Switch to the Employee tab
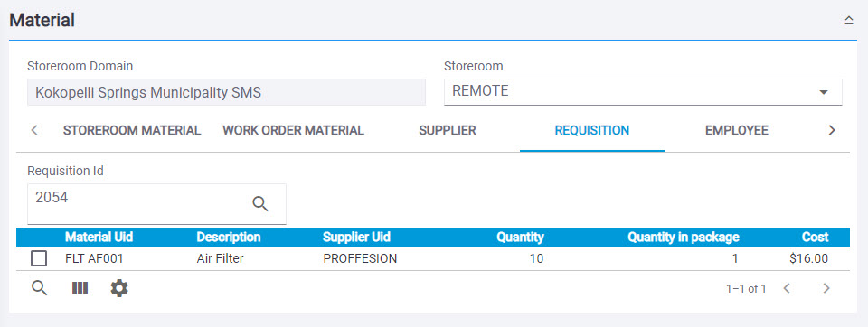 coord(736,131)
